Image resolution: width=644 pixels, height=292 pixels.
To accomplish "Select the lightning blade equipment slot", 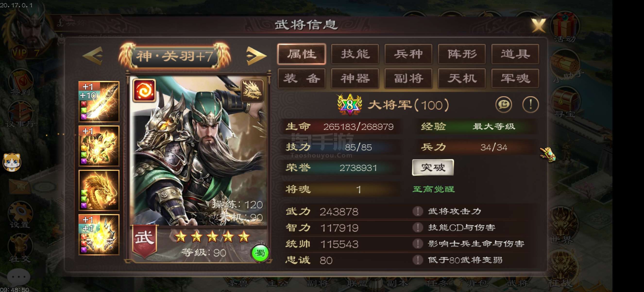I will tap(99, 101).
